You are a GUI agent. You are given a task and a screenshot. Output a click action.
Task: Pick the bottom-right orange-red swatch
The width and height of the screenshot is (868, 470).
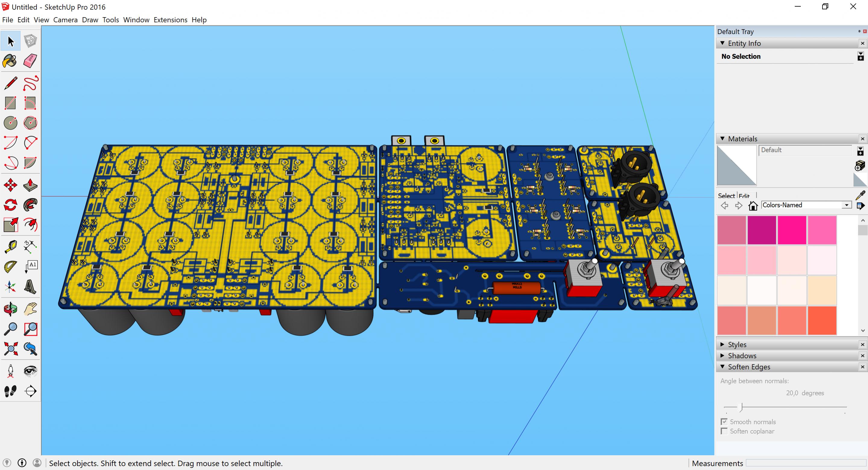pos(822,320)
